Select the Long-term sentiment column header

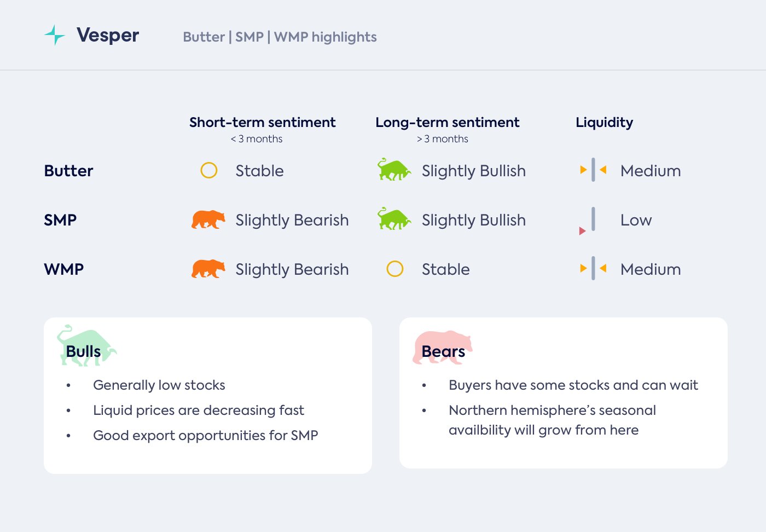pos(447,123)
